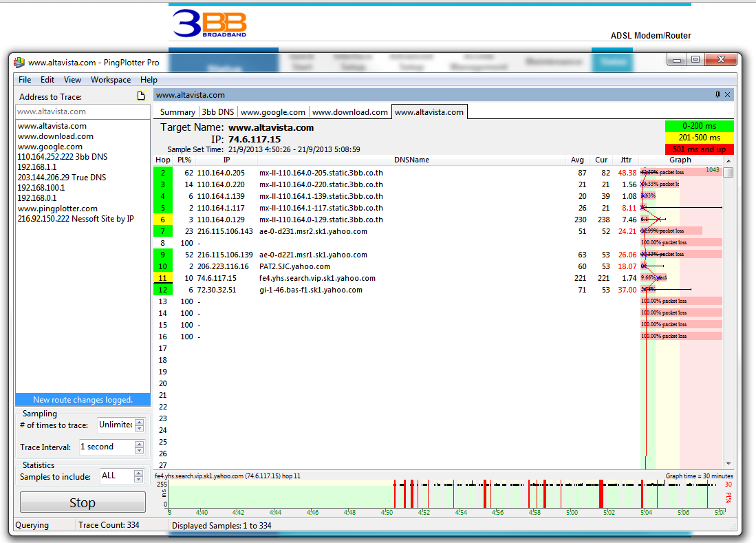Click the pin icon on the altavista panel

click(717, 95)
